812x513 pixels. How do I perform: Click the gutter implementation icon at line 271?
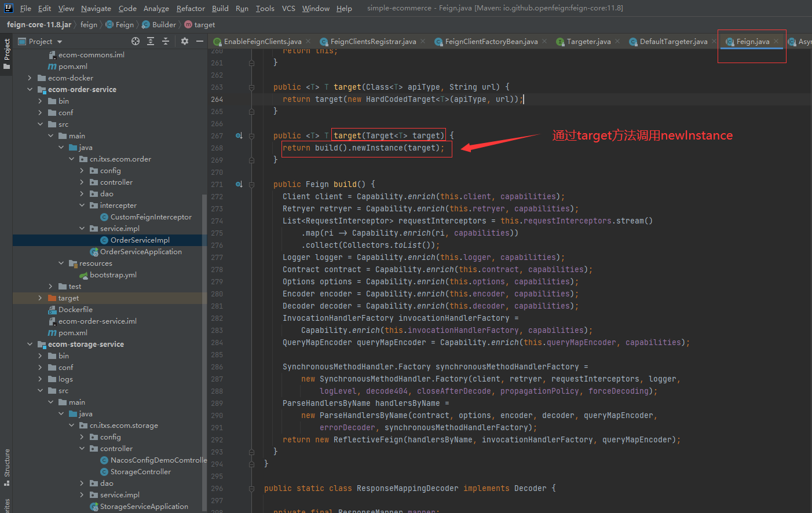239,184
